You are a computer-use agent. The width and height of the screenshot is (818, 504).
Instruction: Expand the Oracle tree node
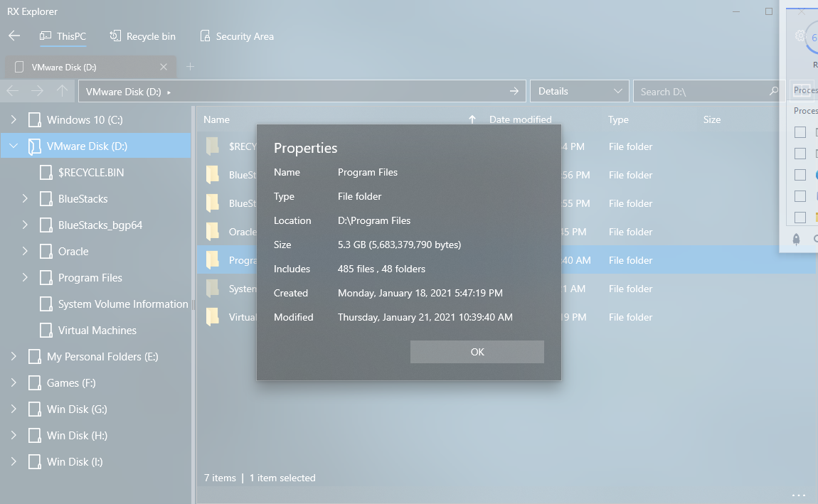[24, 251]
